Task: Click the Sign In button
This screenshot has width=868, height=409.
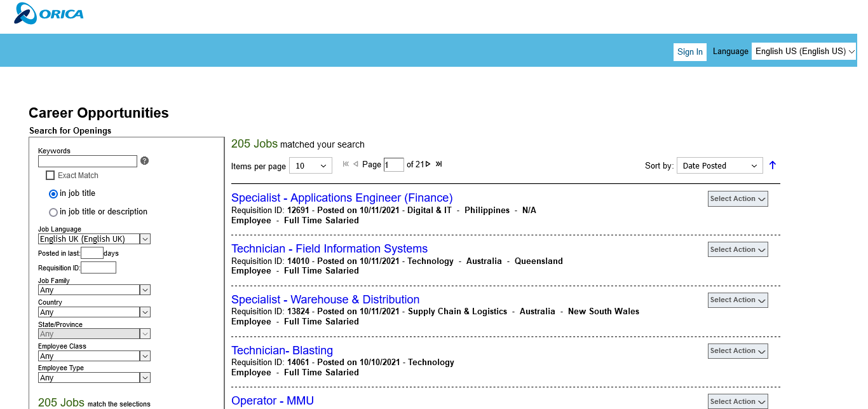Action: tap(689, 52)
